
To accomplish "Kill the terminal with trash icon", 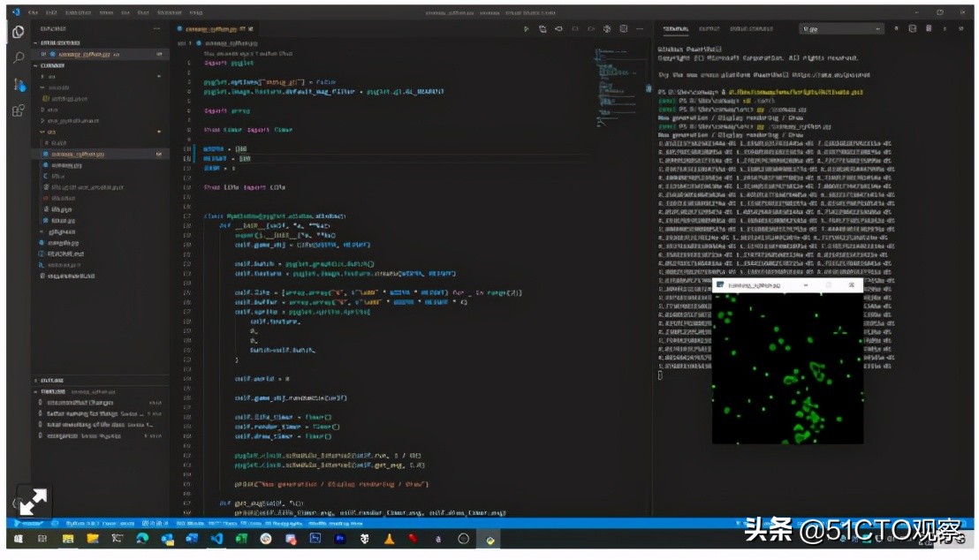I will 929,29.
